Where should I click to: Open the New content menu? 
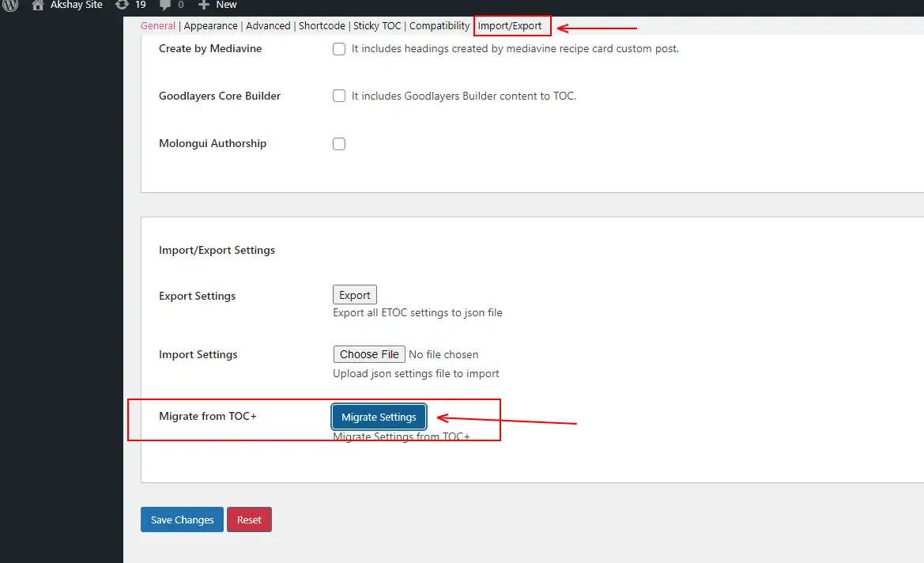point(226,5)
